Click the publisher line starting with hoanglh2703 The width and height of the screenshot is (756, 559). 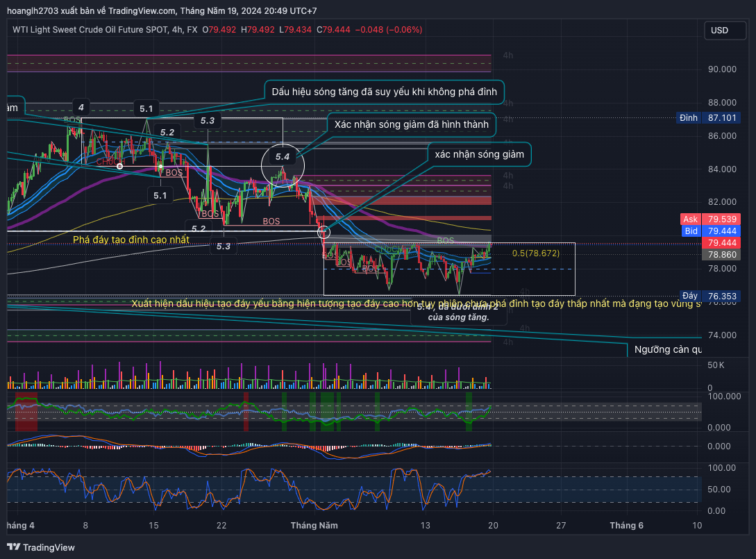[x=162, y=10]
